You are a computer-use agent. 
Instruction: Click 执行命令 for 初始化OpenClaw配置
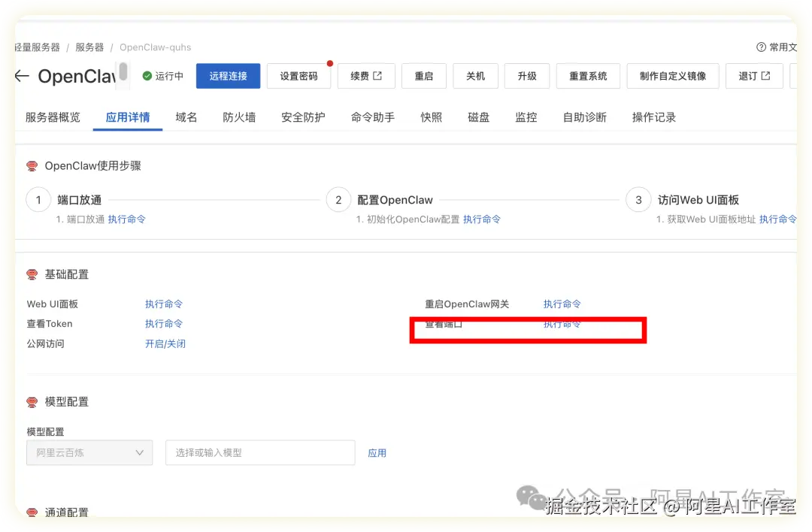point(482,219)
